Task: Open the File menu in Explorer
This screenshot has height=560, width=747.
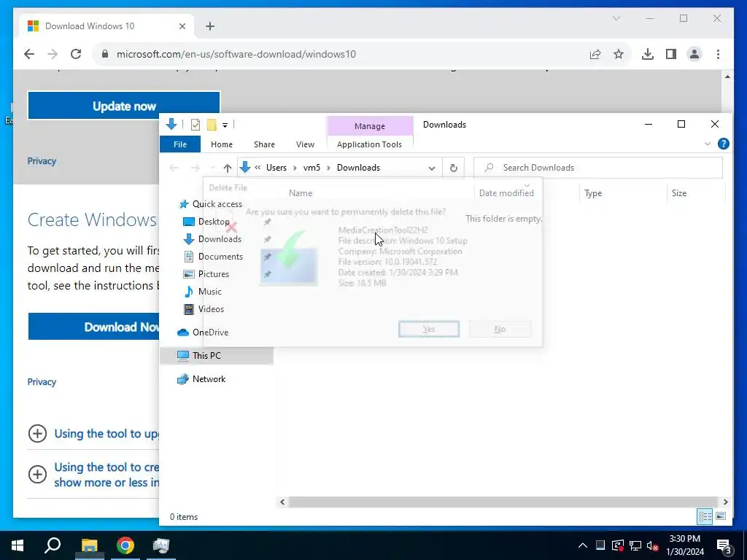Action: 180,144
